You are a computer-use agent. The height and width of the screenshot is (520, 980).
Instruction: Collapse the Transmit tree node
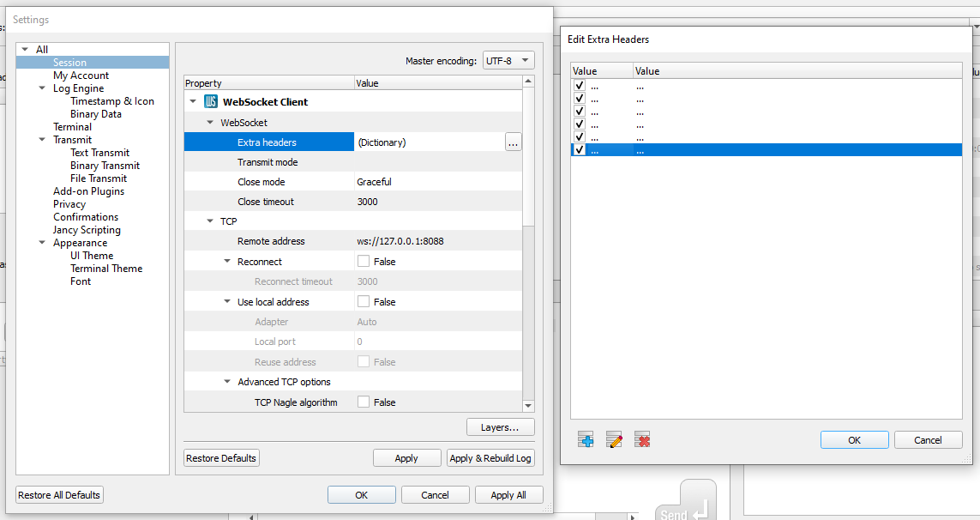42,140
